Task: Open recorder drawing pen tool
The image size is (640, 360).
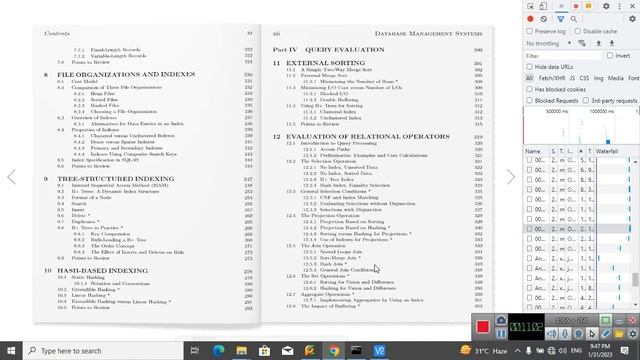Action: pos(606,333)
